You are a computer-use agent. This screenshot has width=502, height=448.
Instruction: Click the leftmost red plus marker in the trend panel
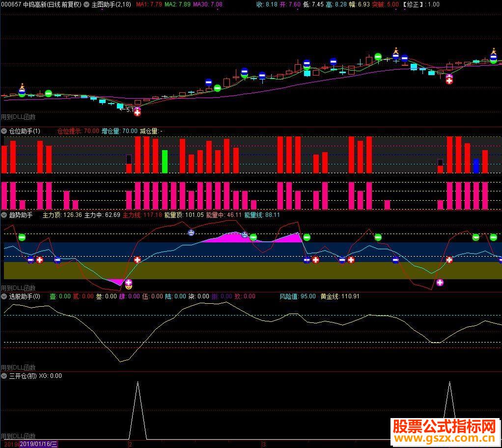point(39,260)
